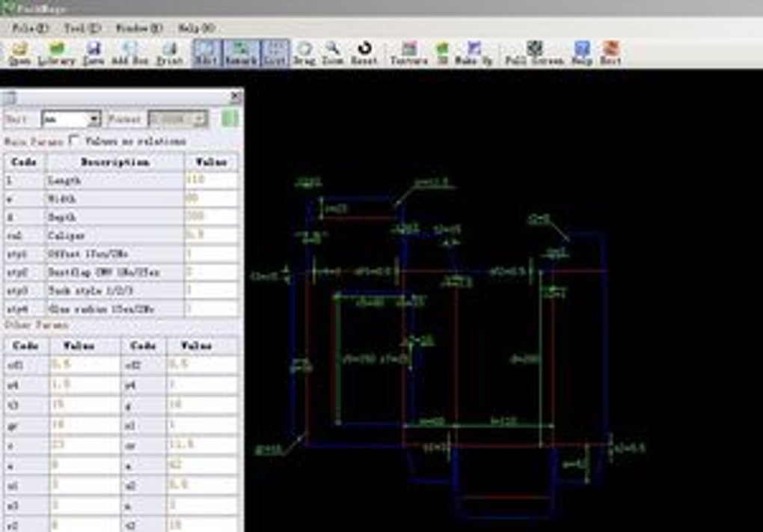Open the Tool menu

tap(82, 28)
